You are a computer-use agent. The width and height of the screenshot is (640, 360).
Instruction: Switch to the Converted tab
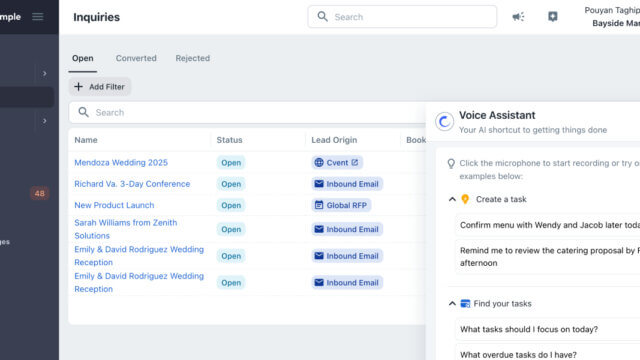(136, 58)
